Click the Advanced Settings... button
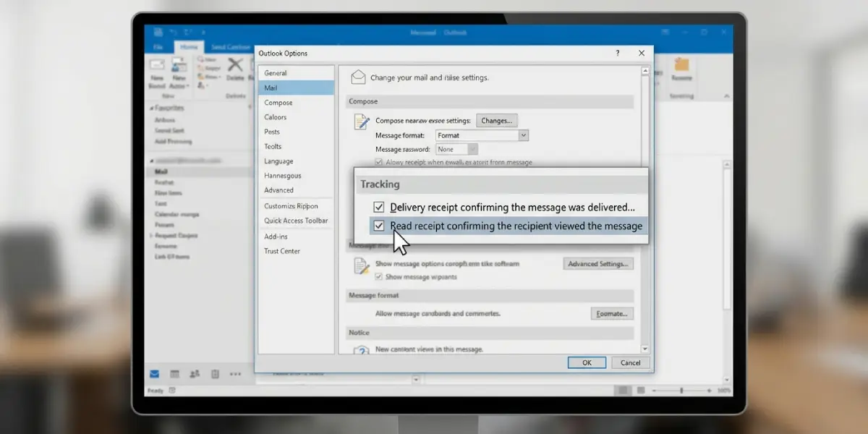The image size is (868, 434). [x=598, y=264]
